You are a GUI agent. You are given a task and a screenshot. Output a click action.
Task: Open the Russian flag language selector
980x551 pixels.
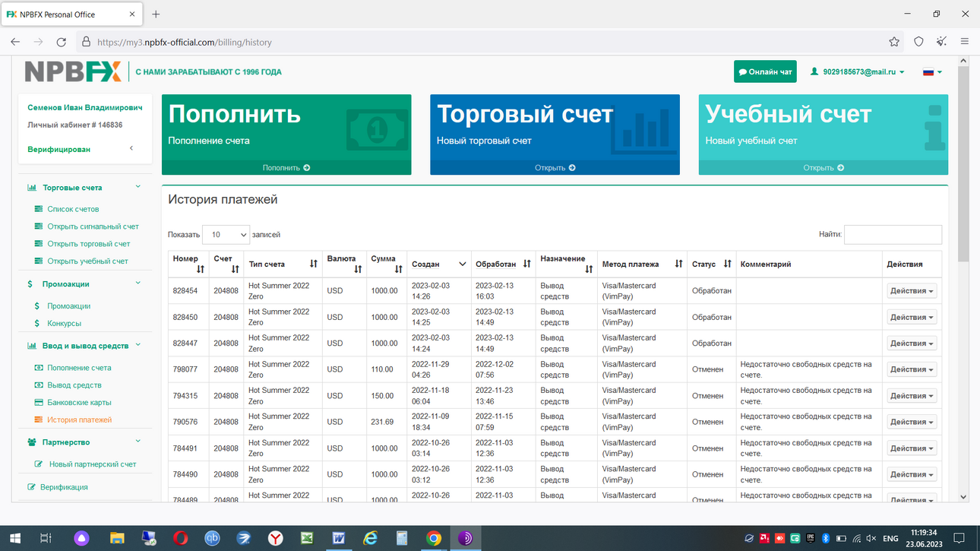click(932, 72)
